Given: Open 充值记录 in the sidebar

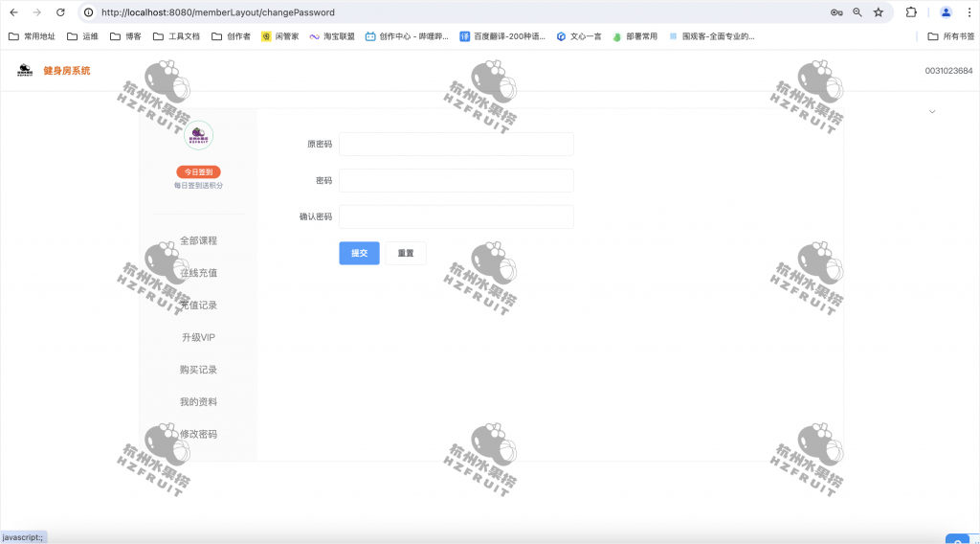Looking at the screenshot, I should pos(199,306).
